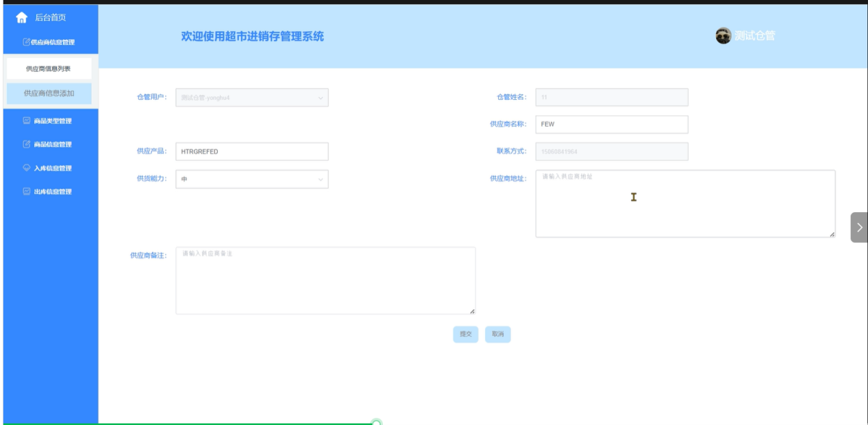
Task: Click inside the 供应商地址 text area
Action: (x=685, y=204)
